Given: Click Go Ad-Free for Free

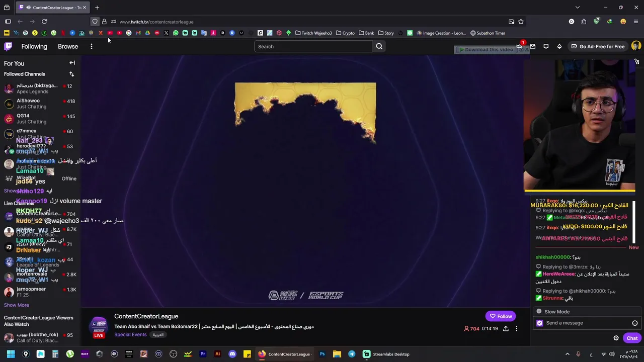Looking at the screenshot, I should 598,46.
